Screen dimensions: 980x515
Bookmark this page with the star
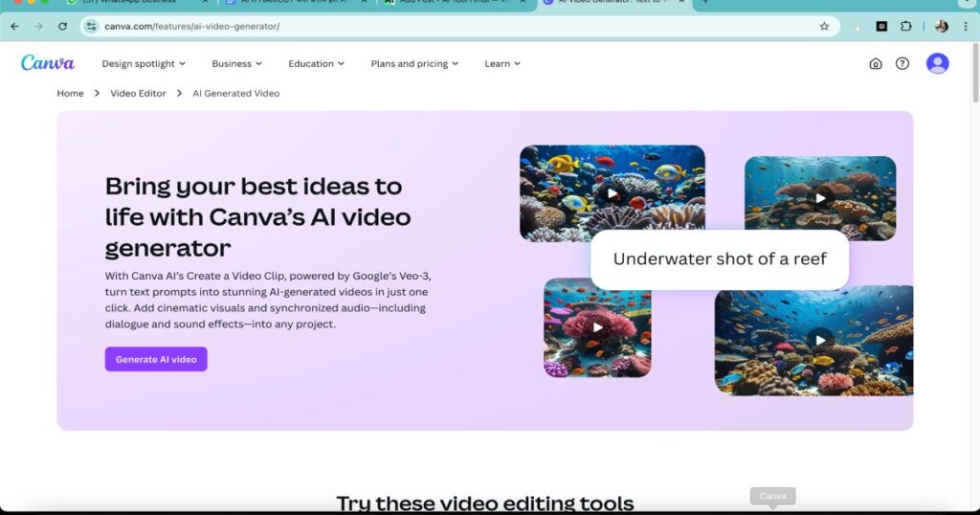coord(824,26)
